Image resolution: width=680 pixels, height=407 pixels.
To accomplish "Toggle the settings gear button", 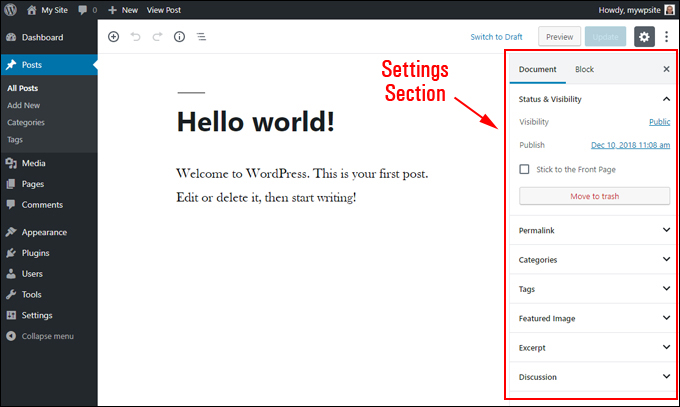I will tap(644, 37).
